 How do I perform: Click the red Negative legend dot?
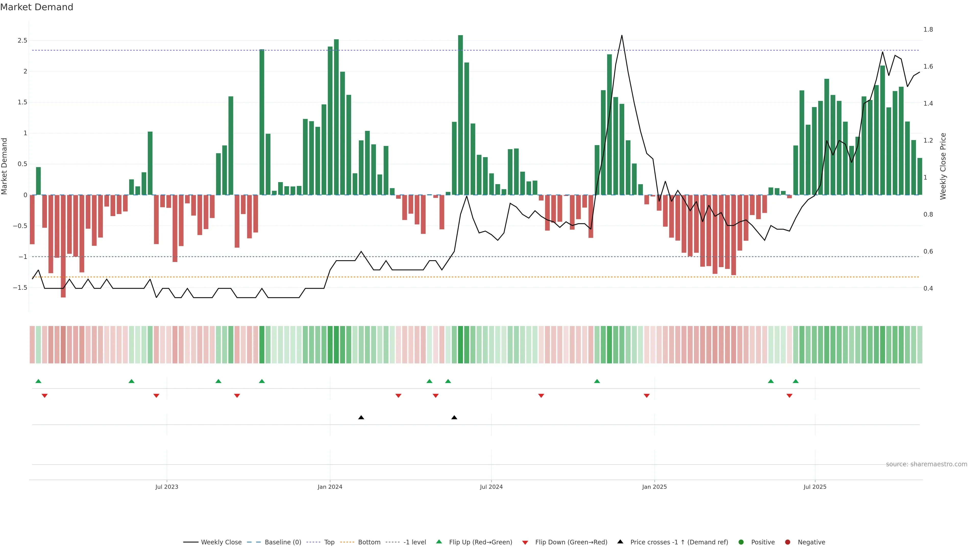click(788, 542)
